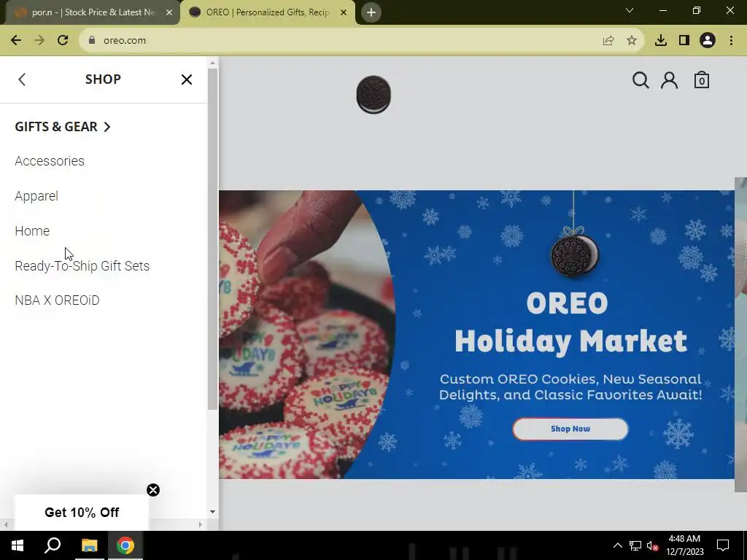Click the muted volume tray icon
The height and width of the screenshot is (560, 747).
pyautogui.click(x=652, y=545)
